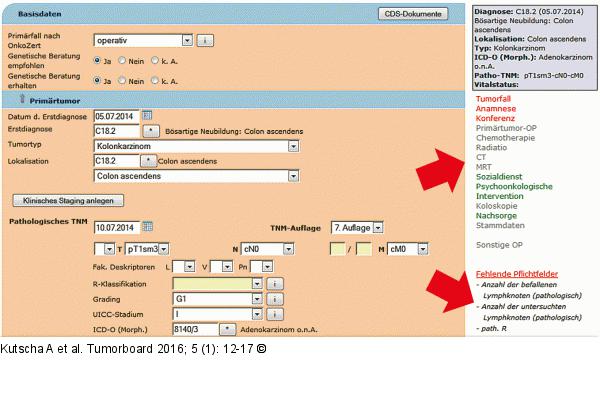Screen dimensions: 600x398
Task: Select Nein for Genetische Beratung erhalten
Action: click(x=122, y=80)
